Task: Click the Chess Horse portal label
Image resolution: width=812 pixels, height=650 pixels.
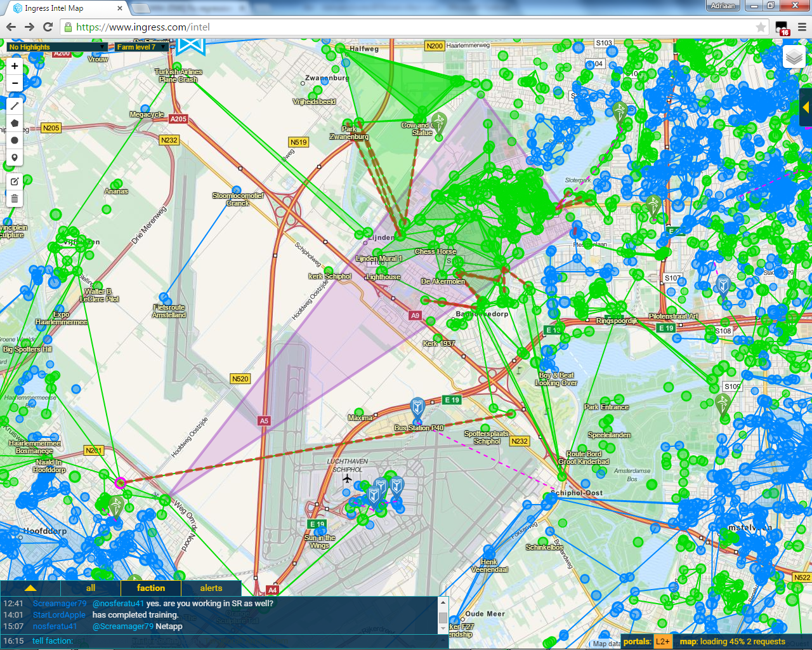Action: (435, 251)
